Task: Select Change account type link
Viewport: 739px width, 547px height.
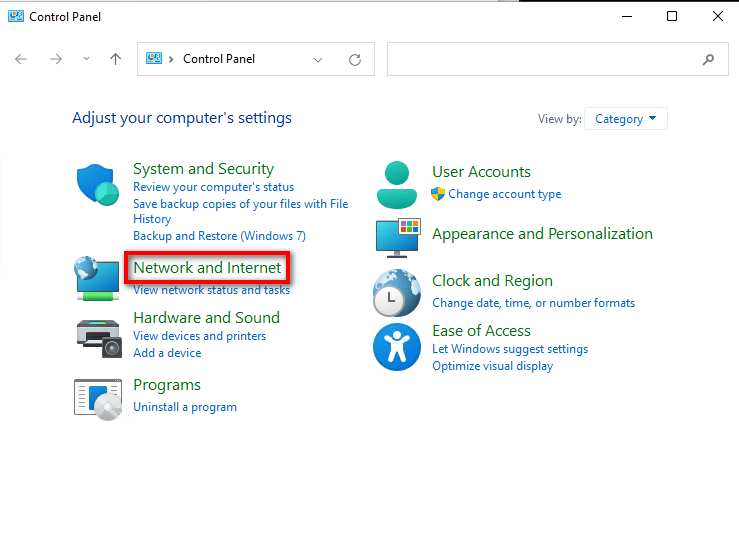Action: [x=504, y=194]
